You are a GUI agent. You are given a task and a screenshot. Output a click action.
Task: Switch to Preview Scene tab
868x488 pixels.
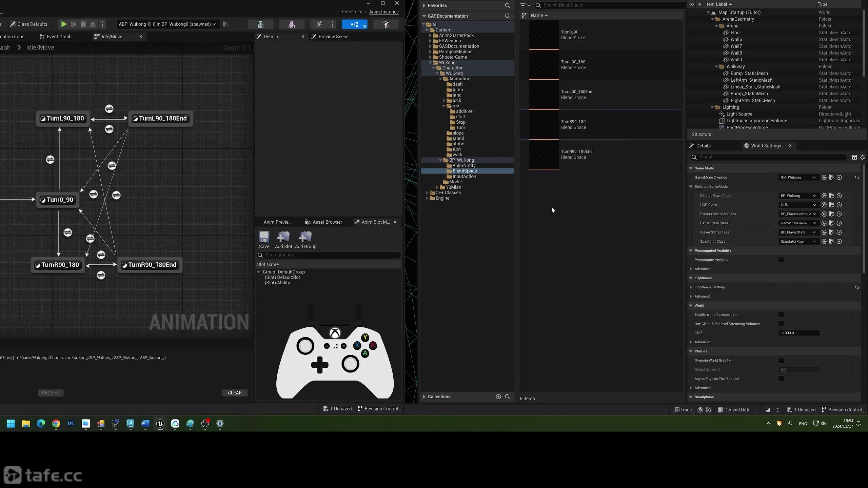331,37
